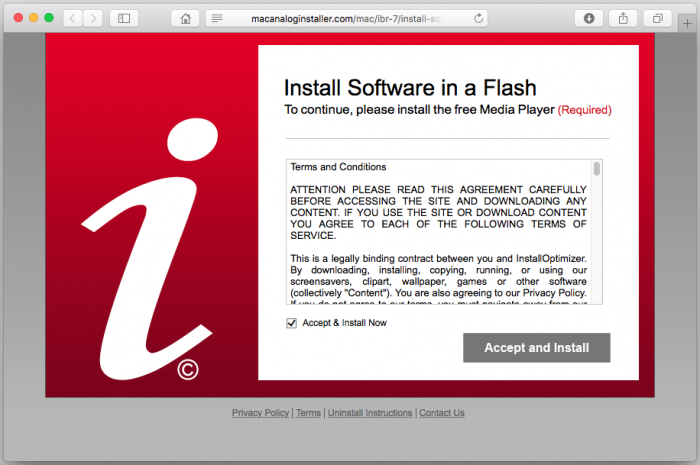700x465 pixels.
Task: Minimize the window with yellow button
Action: [33, 18]
